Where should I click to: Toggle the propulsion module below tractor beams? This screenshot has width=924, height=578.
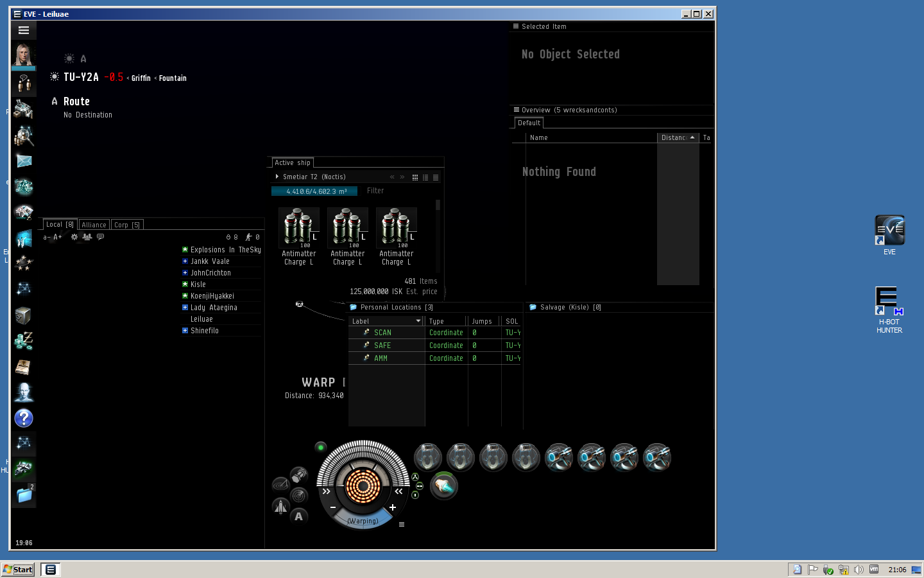pos(443,486)
